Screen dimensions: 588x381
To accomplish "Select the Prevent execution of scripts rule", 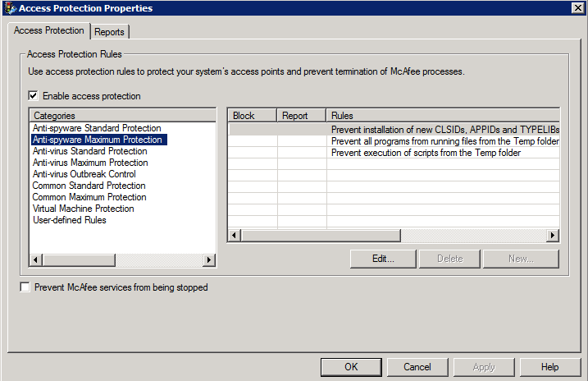I will point(426,153).
